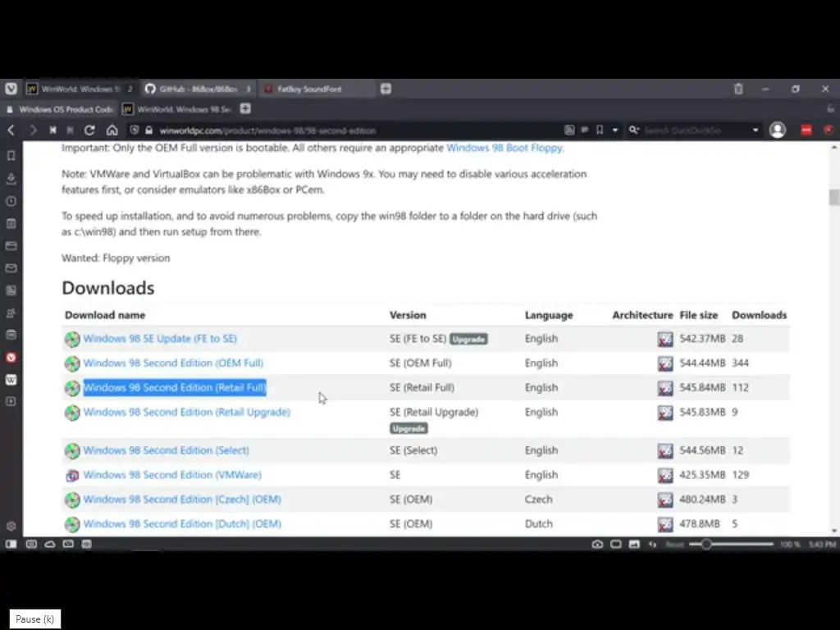Click the scrollbar down arrow

click(833, 531)
